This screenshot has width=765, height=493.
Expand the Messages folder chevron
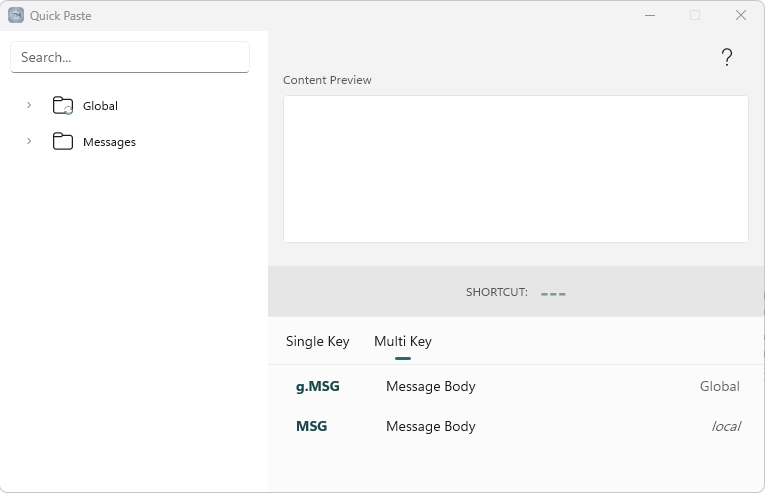click(x=29, y=141)
